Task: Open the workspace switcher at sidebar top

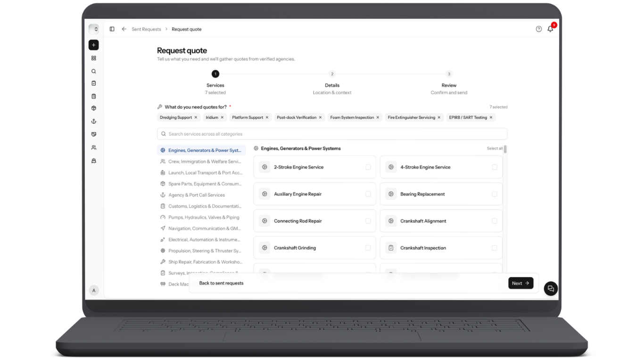Action: click(x=94, y=29)
